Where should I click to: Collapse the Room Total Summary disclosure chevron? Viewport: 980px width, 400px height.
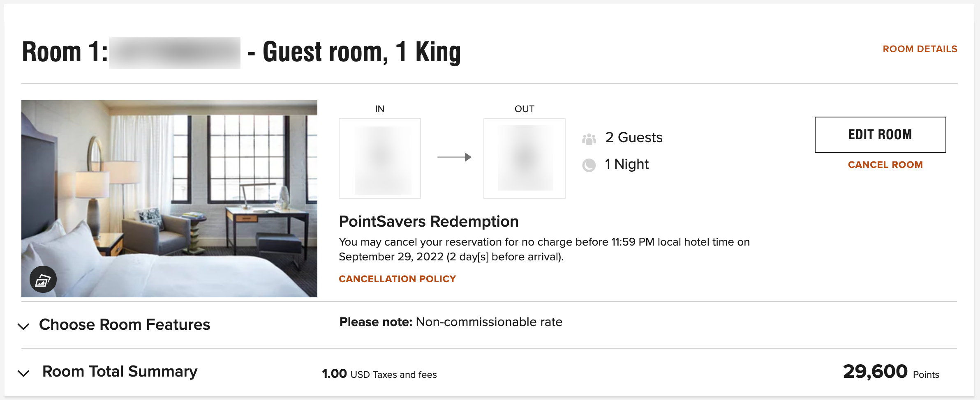[x=24, y=373]
